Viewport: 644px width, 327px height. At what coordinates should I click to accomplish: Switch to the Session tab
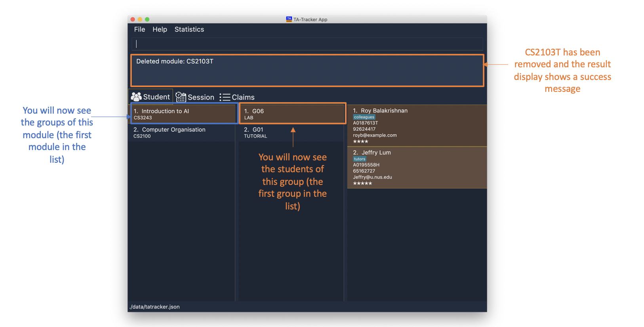click(x=195, y=97)
